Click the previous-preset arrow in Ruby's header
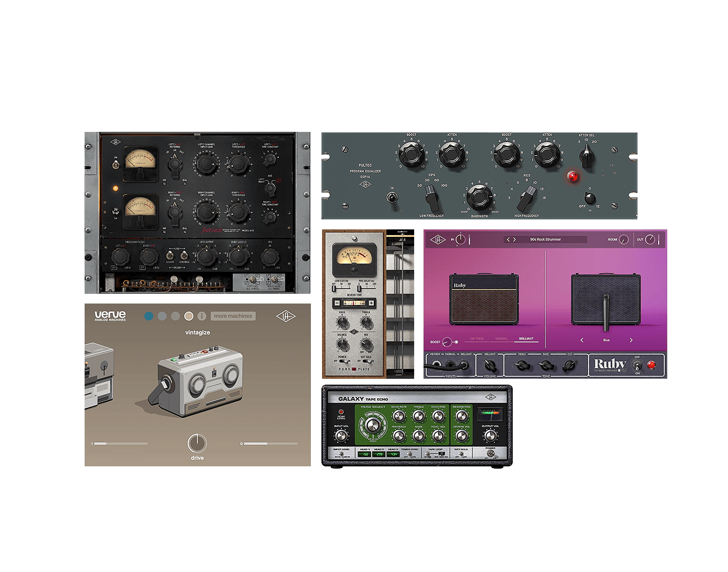The height and width of the screenshot is (572, 728). coord(508,240)
